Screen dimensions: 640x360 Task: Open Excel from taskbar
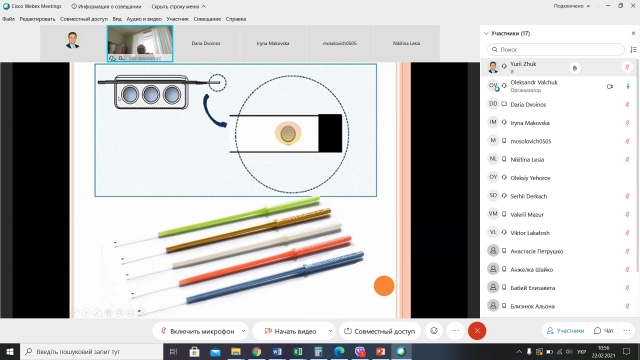(x=298, y=351)
